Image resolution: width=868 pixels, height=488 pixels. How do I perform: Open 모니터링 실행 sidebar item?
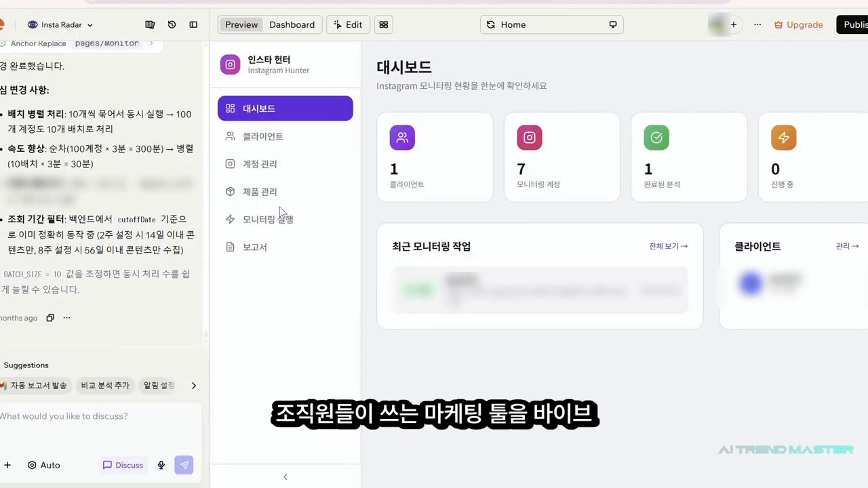click(285, 220)
